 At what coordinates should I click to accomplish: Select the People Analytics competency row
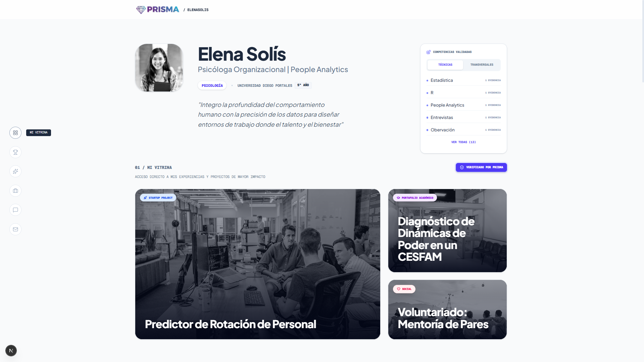coord(463,105)
